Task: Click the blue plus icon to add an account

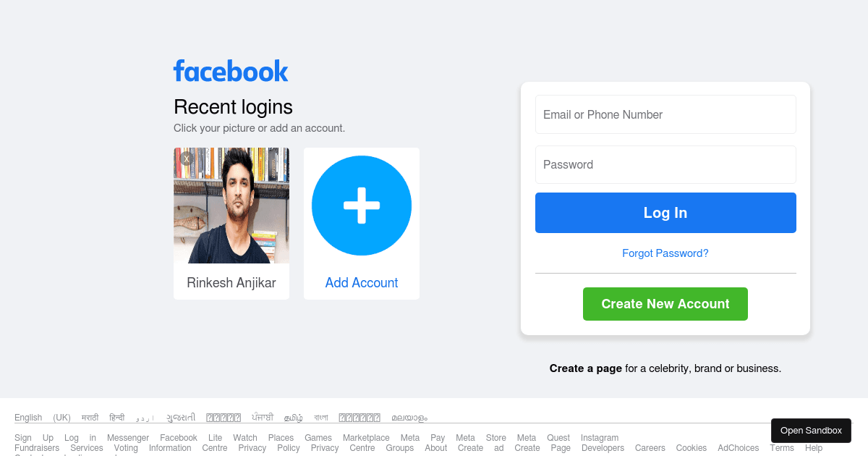Action: click(361, 206)
